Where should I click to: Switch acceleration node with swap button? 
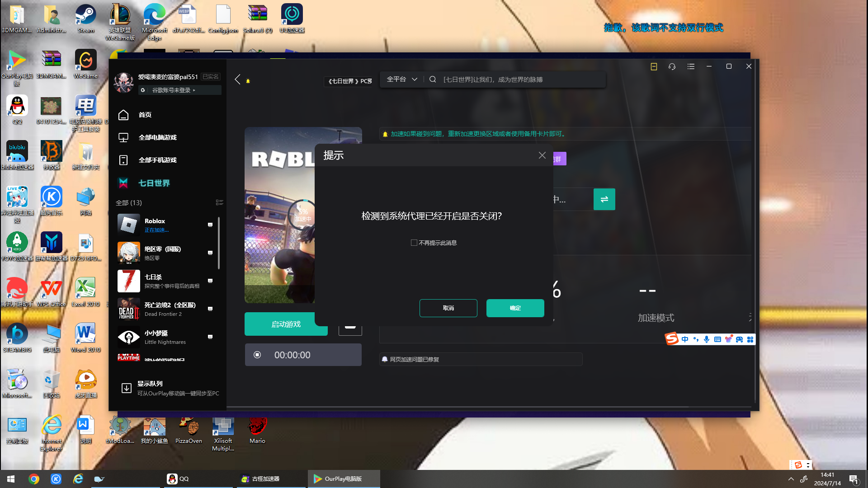point(604,199)
